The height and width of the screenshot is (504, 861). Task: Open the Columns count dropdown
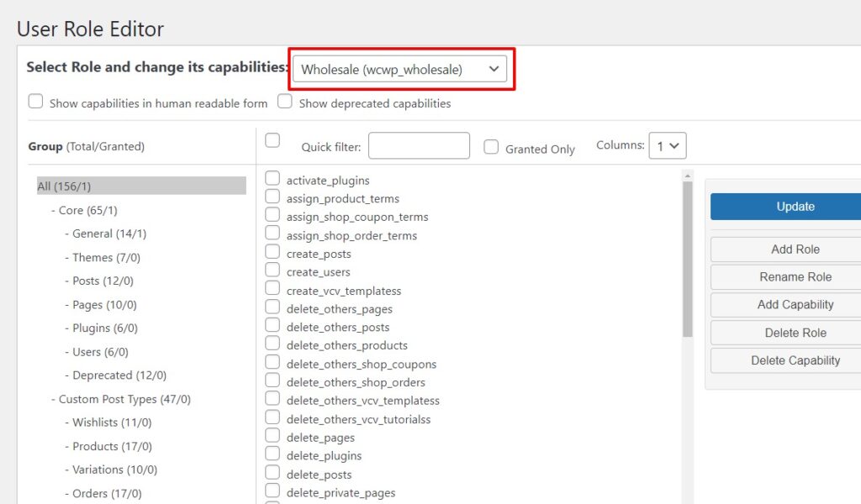coord(667,144)
